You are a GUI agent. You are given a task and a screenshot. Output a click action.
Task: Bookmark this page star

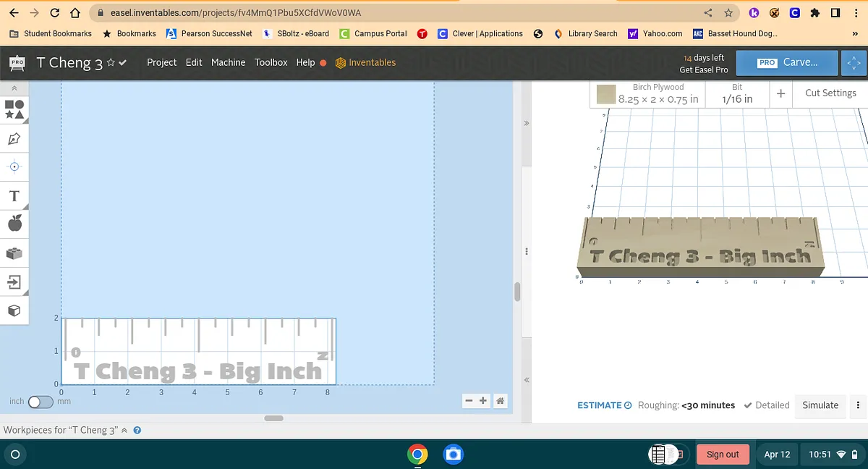click(x=728, y=13)
